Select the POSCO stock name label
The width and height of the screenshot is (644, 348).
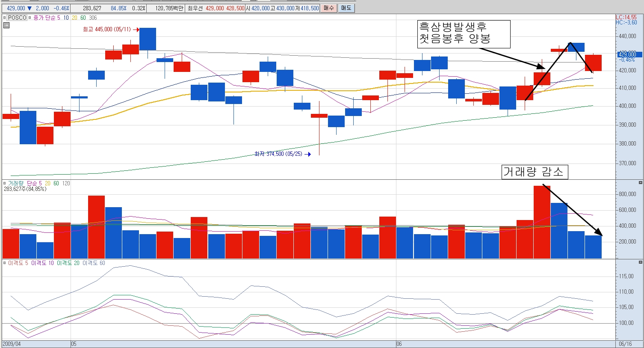[18, 18]
